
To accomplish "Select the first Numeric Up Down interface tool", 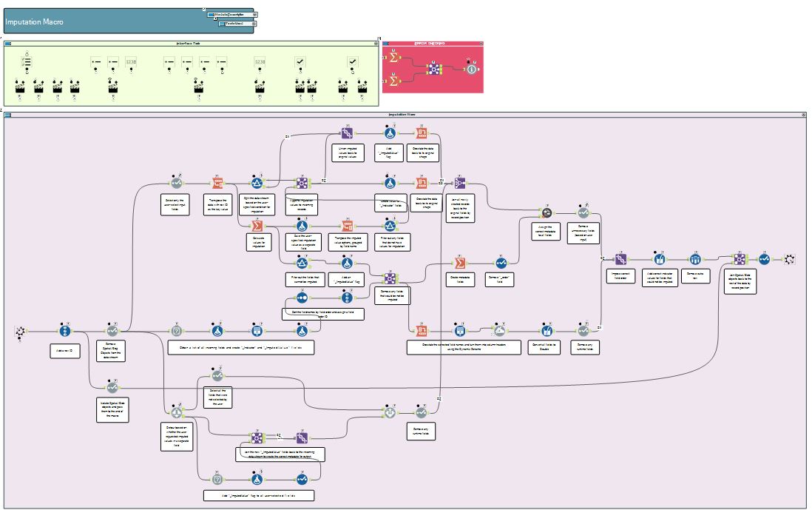I will 131,61.
